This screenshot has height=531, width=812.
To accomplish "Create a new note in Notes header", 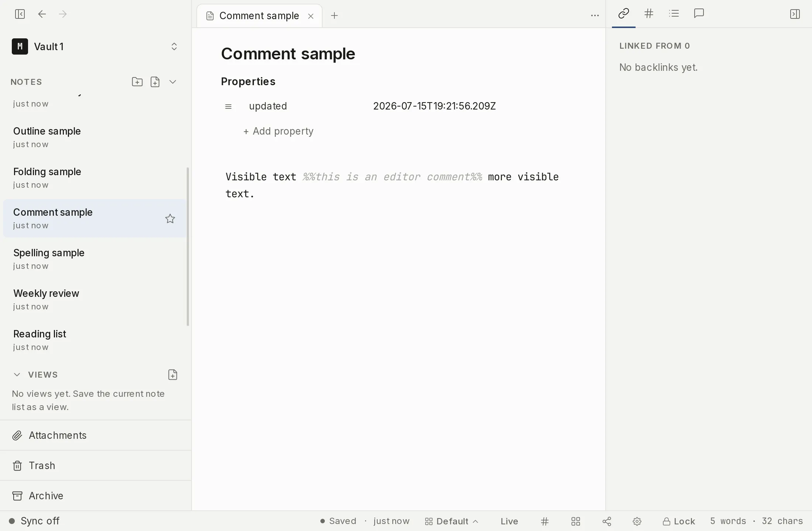I will coord(155,81).
